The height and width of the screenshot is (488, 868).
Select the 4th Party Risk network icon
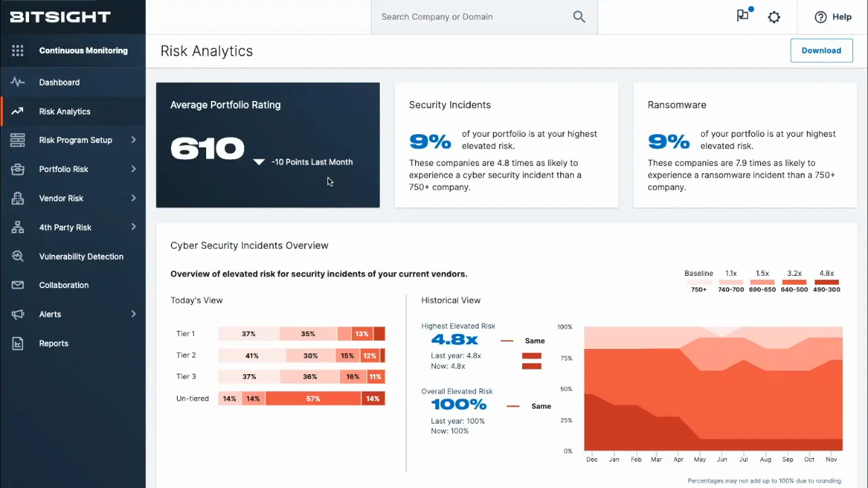click(18, 227)
